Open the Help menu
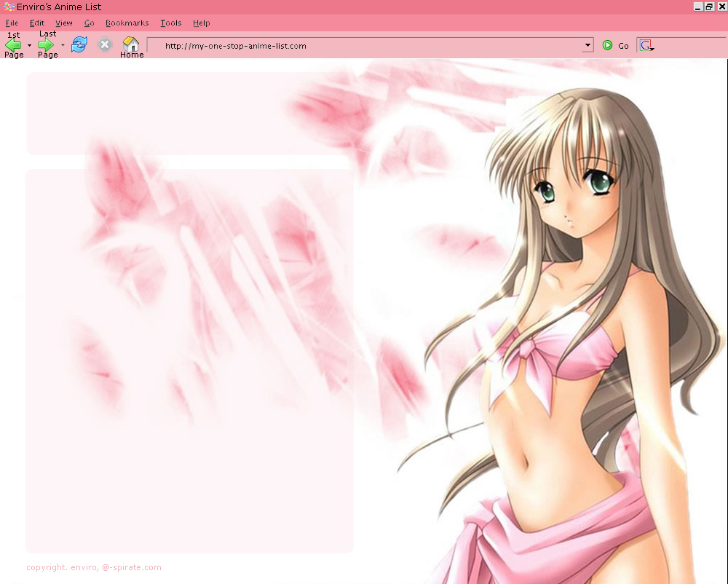The image size is (728, 584). point(201,23)
